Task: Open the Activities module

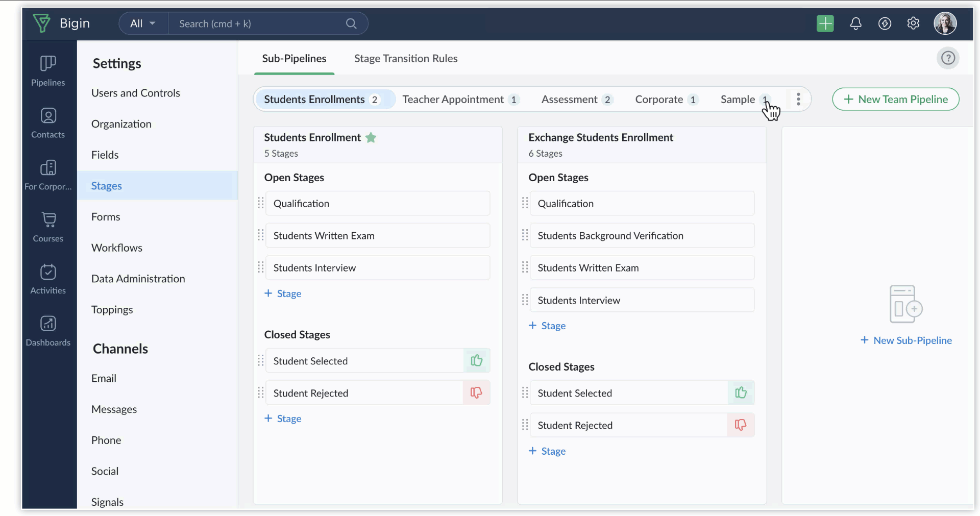Action: click(48, 279)
